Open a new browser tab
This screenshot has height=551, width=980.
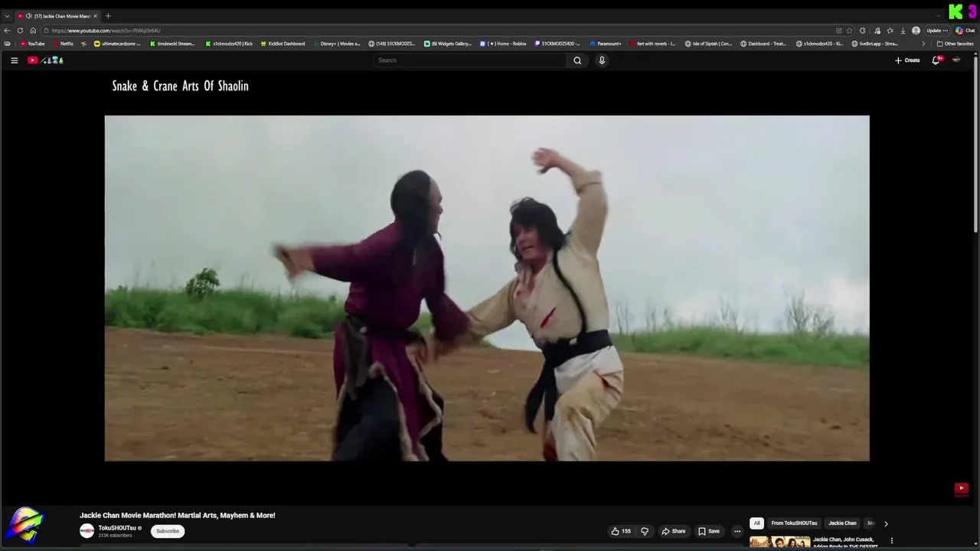point(108,16)
